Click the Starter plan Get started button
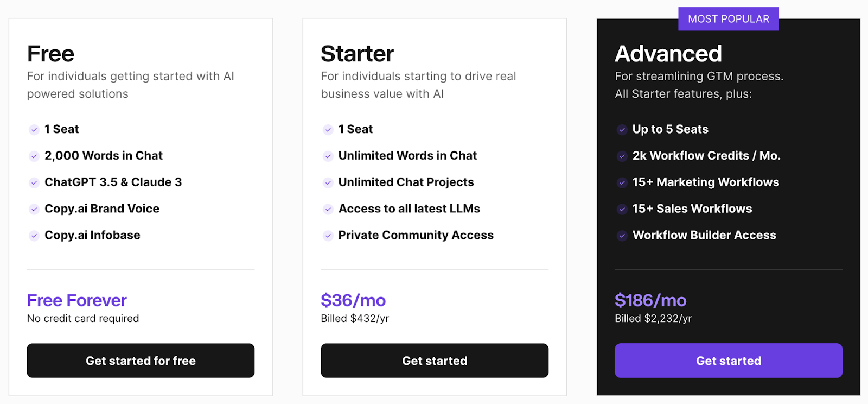The image size is (868, 404). (x=435, y=361)
